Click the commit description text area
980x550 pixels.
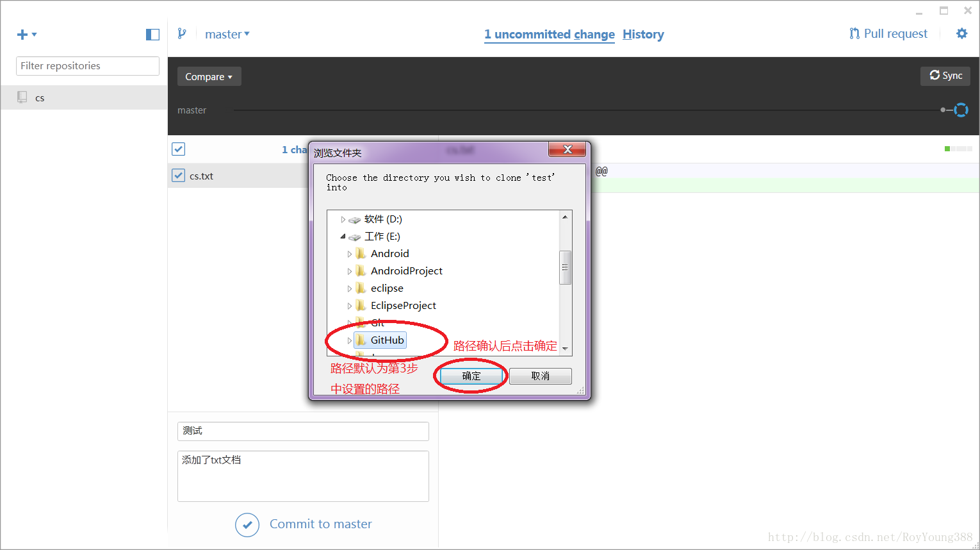(303, 476)
